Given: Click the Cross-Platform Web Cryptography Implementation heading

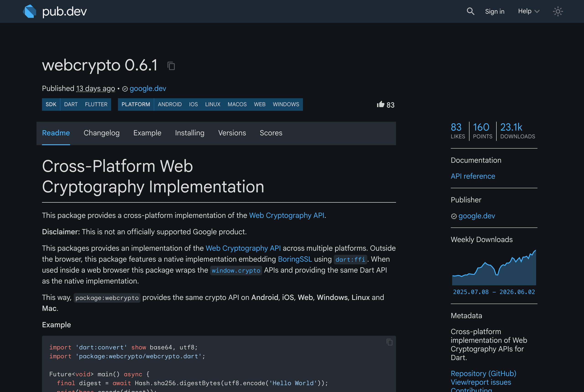Looking at the screenshot, I should click(153, 176).
